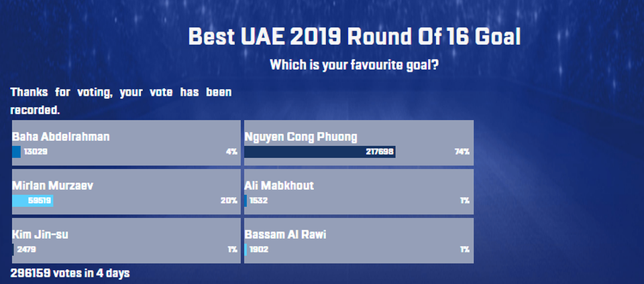Image resolution: width=644 pixels, height=284 pixels.
Task: Click the 4% percentage for Baha Abdelrahman
Action: tap(231, 152)
